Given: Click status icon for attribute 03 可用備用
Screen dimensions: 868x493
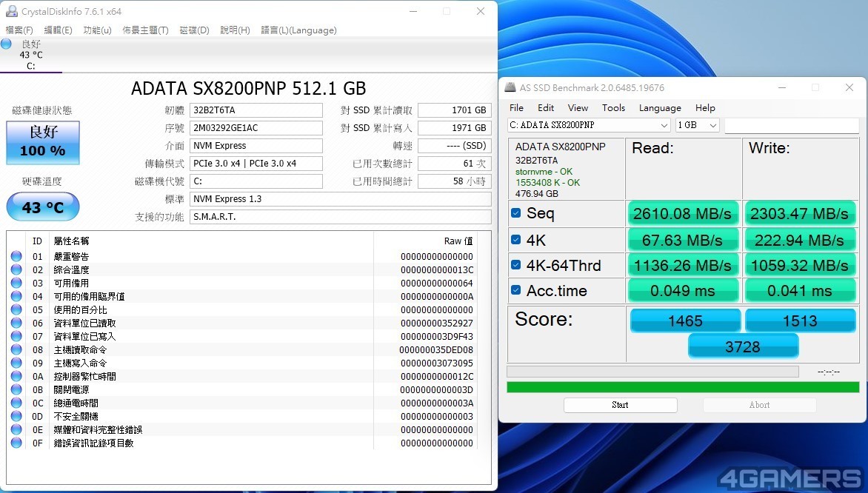Looking at the screenshot, I should click(16, 283).
